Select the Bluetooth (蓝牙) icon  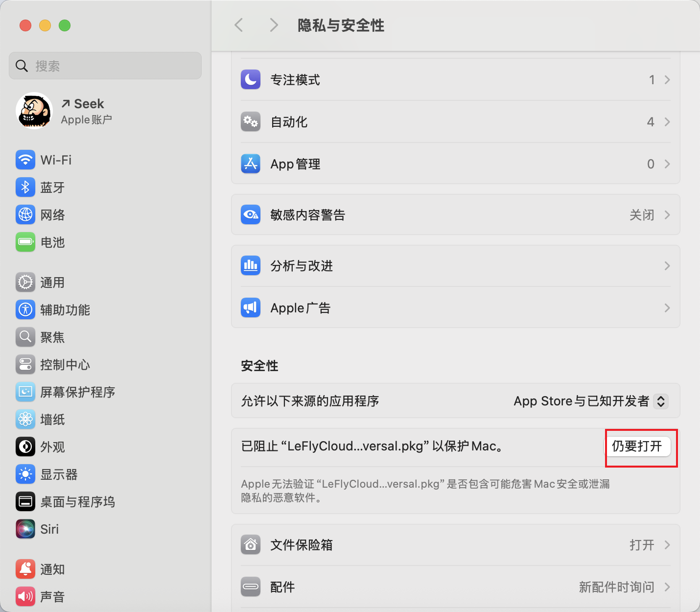click(25, 187)
